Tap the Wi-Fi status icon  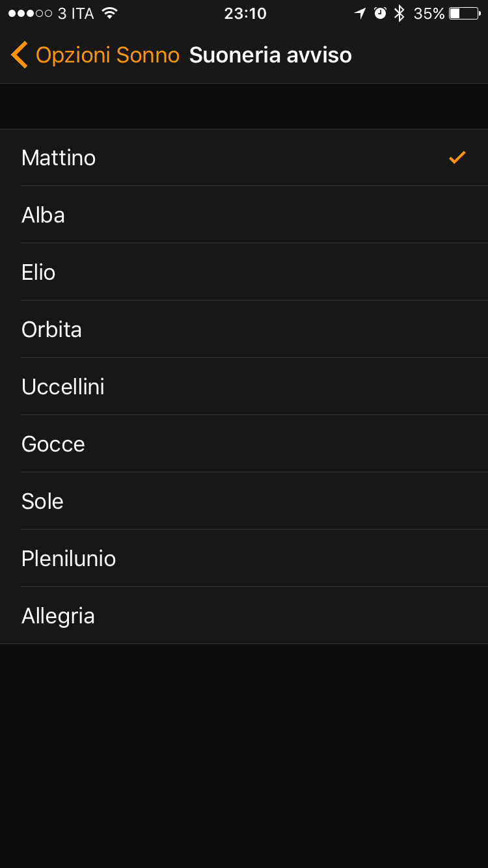click(109, 14)
